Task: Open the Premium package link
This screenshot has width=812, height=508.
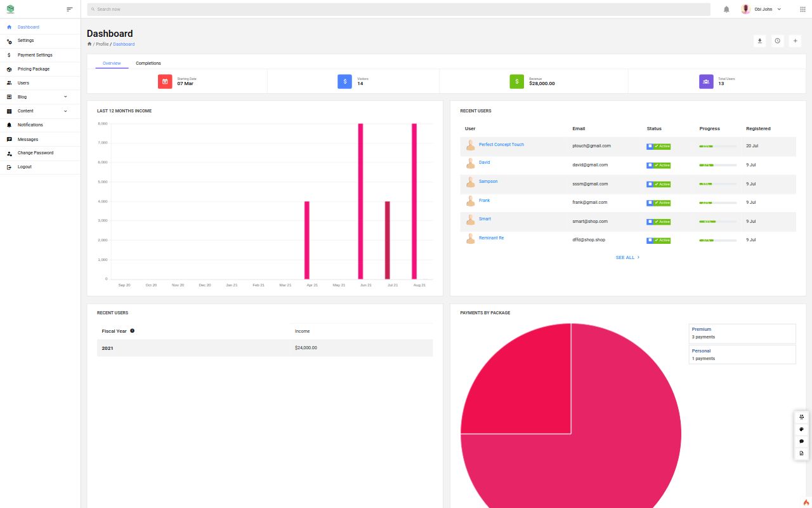Action: (x=702, y=329)
